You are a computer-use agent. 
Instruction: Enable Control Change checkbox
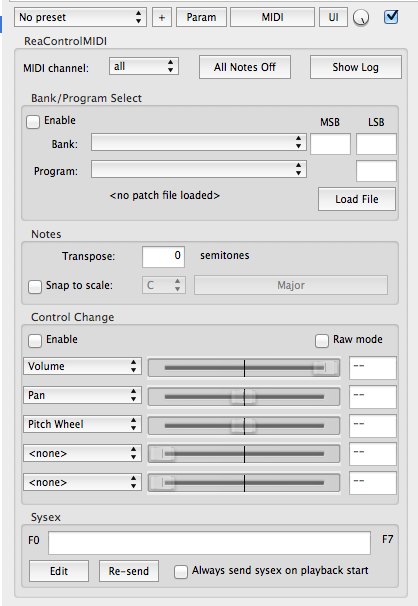pyautogui.click(x=35, y=341)
